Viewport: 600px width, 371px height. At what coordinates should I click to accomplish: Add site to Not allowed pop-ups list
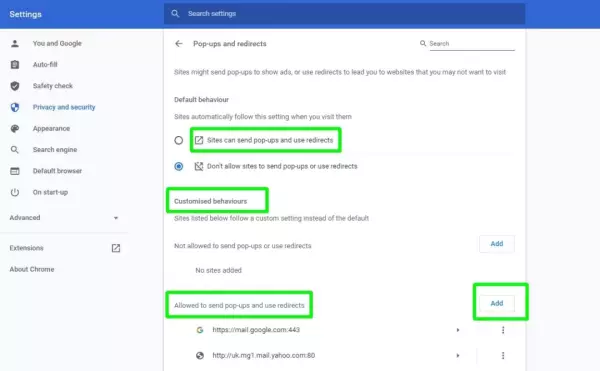click(497, 244)
